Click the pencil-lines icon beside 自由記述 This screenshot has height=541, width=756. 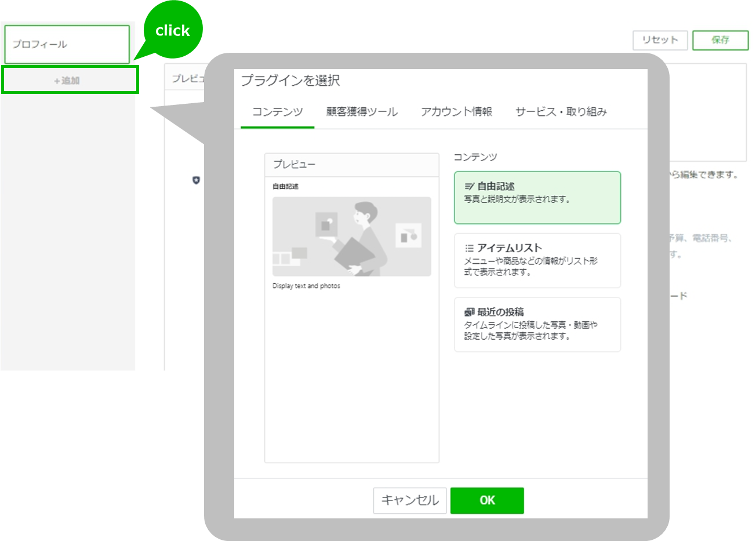(469, 187)
